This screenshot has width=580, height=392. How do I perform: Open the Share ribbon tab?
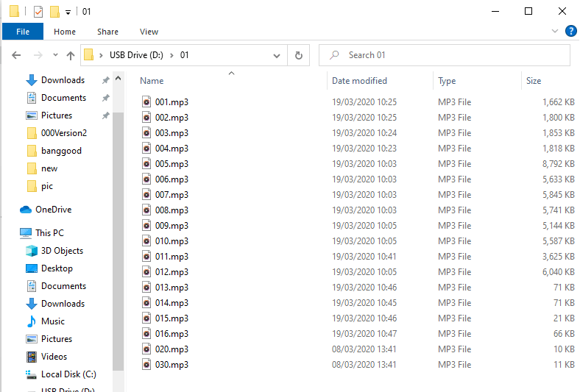[x=107, y=32]
